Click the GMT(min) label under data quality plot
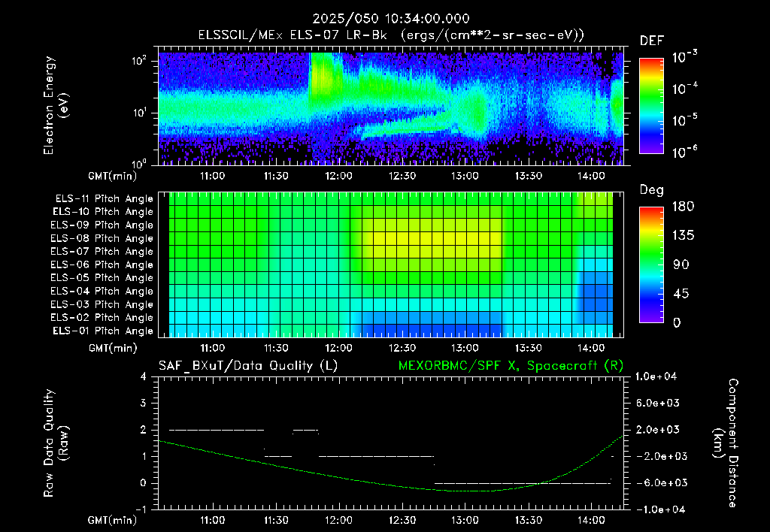Screen dimensions: 770x532 [112, 520]
